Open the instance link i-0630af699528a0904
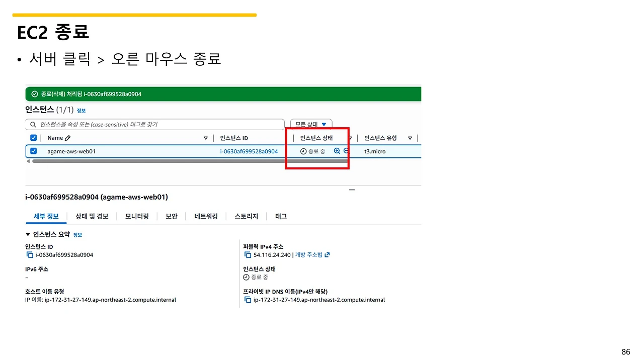The width and height of the screenshot is (644, 362). [x=249, y=151]
